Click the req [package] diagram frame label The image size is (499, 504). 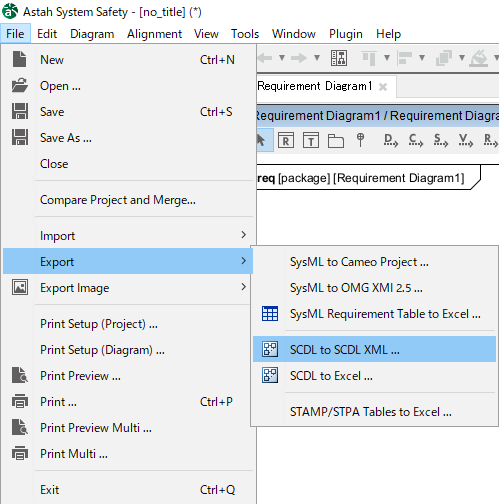pos(361,178)
